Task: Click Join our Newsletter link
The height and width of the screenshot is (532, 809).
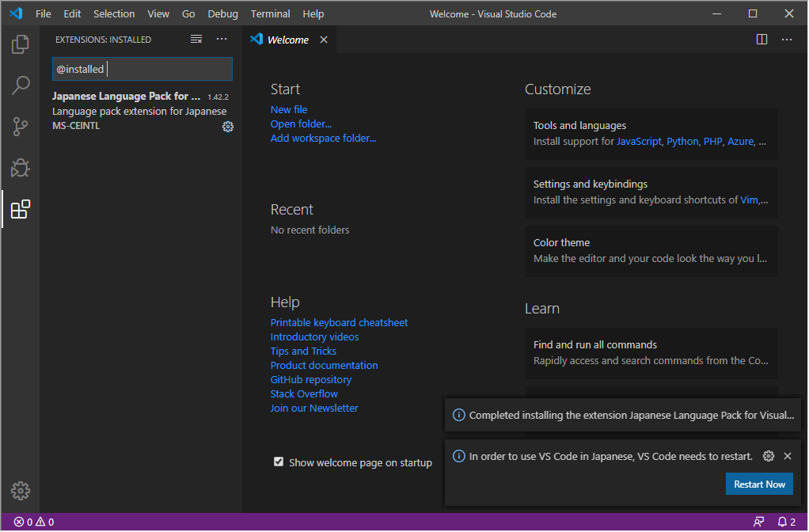Action: click(314, 408)
